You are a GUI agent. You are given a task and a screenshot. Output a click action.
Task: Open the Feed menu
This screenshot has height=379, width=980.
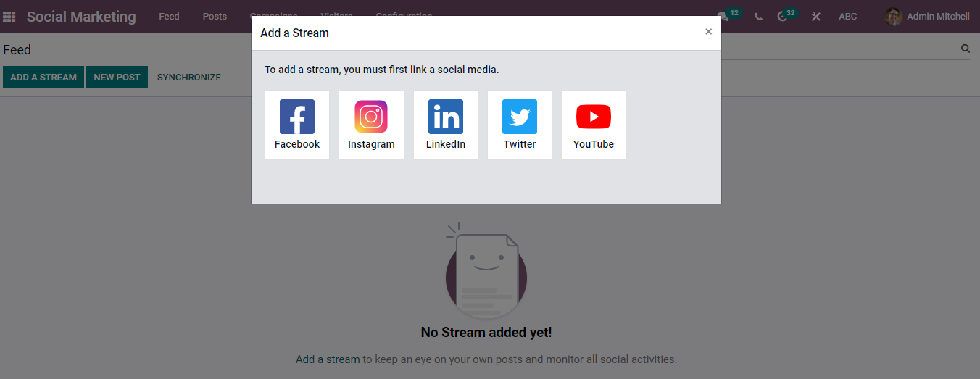click(x=169, y=16)
